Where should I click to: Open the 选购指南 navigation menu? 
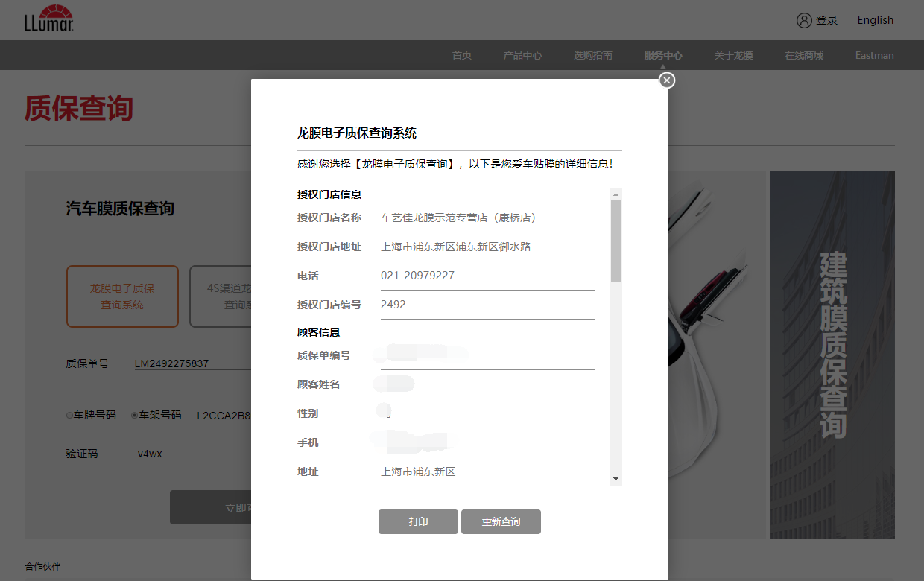[592, 54]
